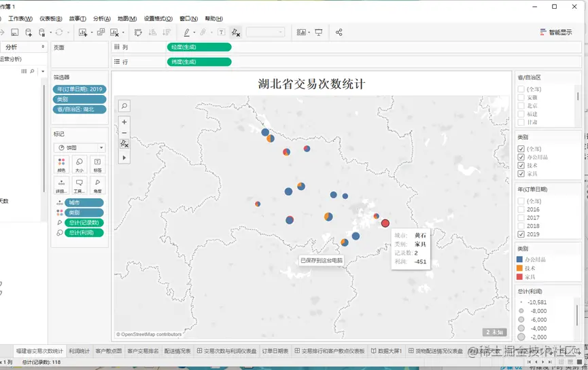The height and width of the screenshot is (370, 588).
Task: Toggle 技术 checkbox in 类别 filter
Action: pyautogui.click(x=521, y=165)
